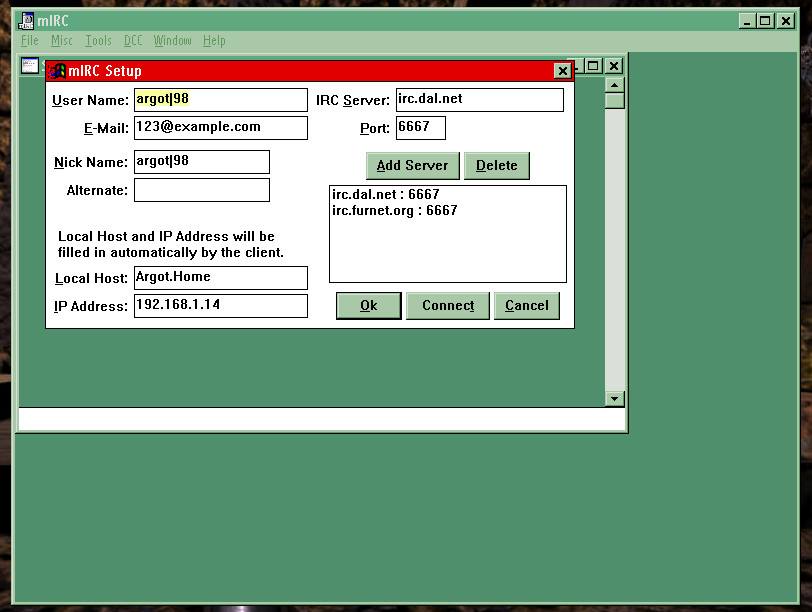Select irc.furnet.org : 6667 in server list
812x612 pixels.
[x=394, y=210]
